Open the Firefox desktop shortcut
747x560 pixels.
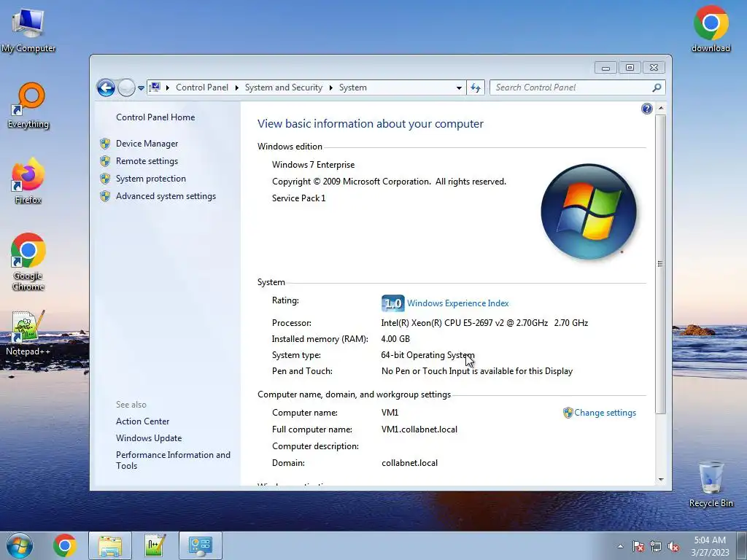28,181
